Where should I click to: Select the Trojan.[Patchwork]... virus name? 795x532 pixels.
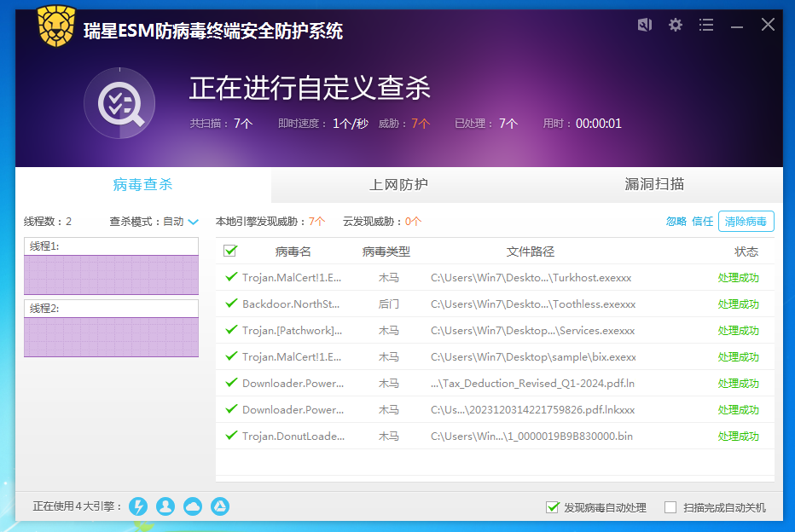[292, 330]
